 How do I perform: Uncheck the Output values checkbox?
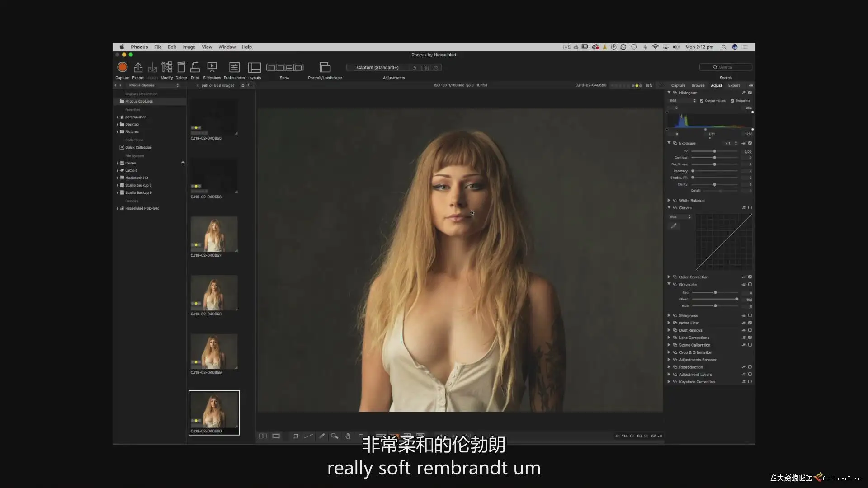click(x=702, y=101)
